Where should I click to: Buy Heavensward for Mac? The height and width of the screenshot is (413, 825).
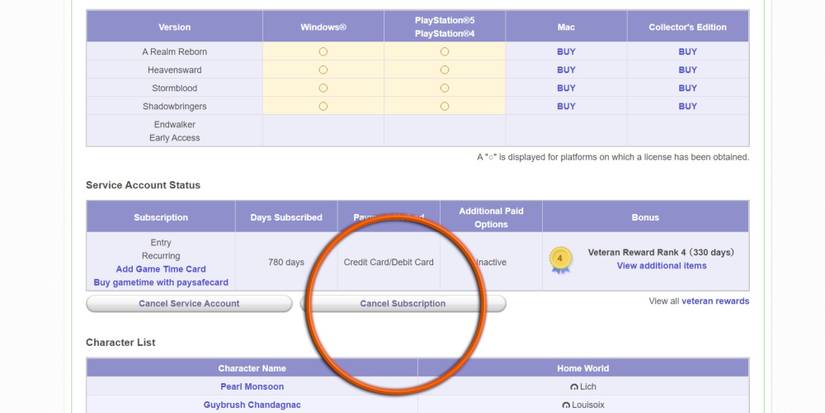(566, 70)
